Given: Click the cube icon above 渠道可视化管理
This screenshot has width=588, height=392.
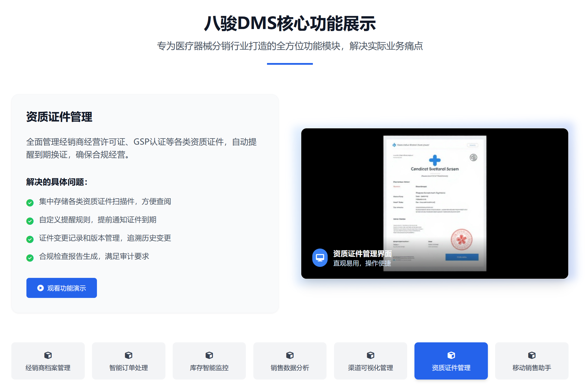Looking at the screenshot, I should [370, 355].
